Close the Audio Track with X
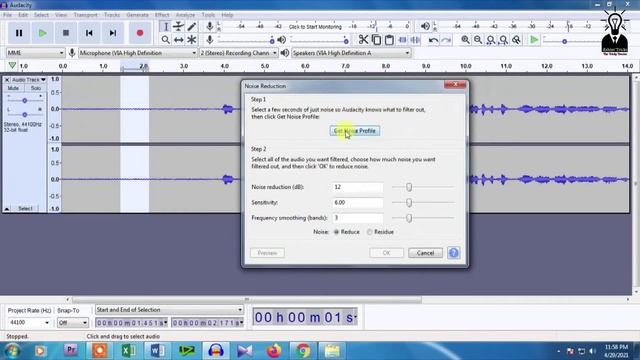640x360 pixels. (7, 80)
